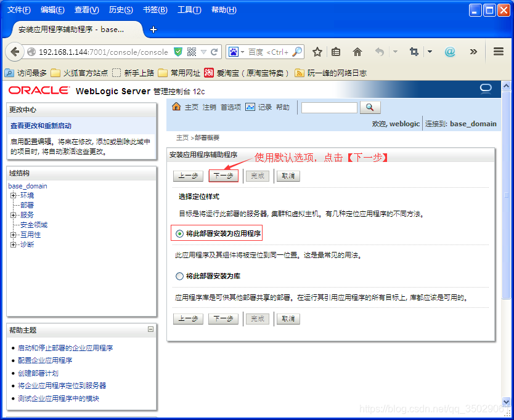The image size is (514, 420).
Task: Bookmark this page with the star icon
Action: click(317, 52)
